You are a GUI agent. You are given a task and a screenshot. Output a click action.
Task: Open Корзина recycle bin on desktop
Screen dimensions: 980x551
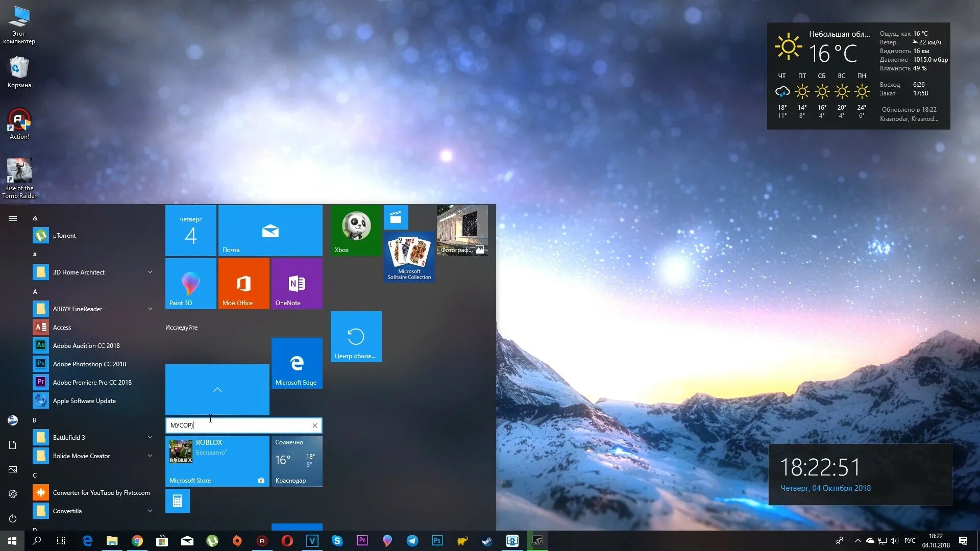[19, 72]
